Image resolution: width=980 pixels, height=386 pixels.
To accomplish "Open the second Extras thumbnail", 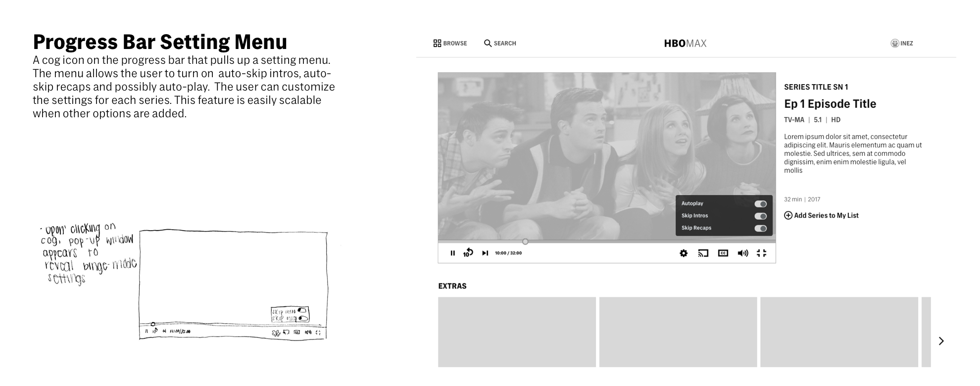I will click(678, 332).
